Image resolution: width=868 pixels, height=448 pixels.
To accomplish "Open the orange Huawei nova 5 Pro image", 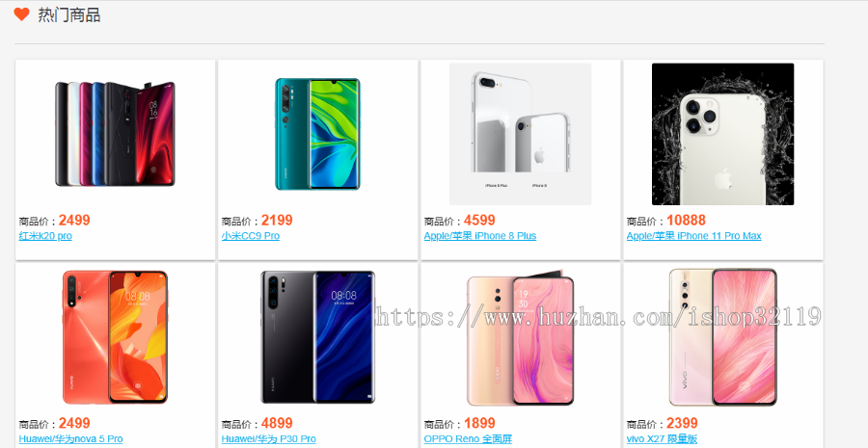I will coord(115,337).
